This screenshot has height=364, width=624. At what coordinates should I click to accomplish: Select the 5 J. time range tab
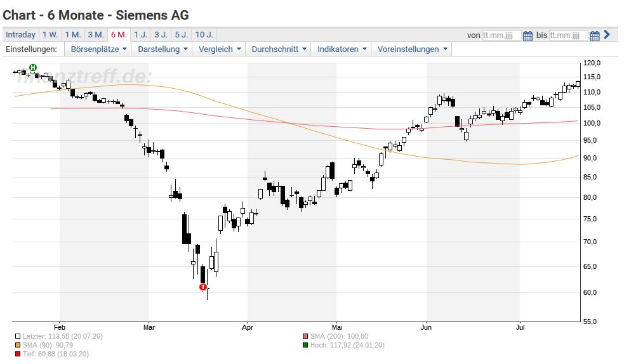pos(182,35)
